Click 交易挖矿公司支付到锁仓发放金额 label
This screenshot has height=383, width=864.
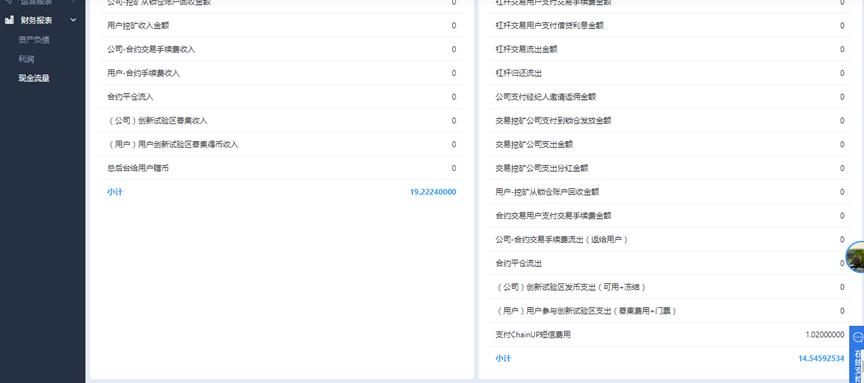click(x=553, y=121)
